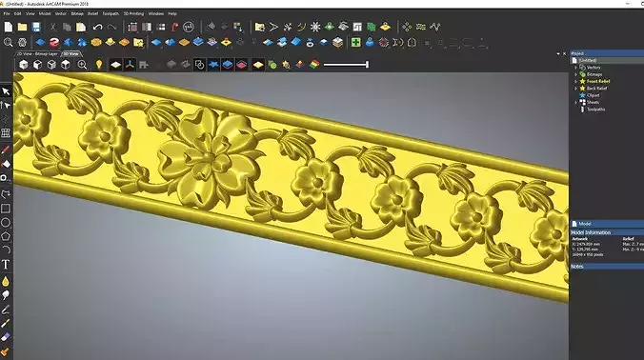Toggle back relief red display button
This screenshot has height=360, width=644.
point(242,65)
